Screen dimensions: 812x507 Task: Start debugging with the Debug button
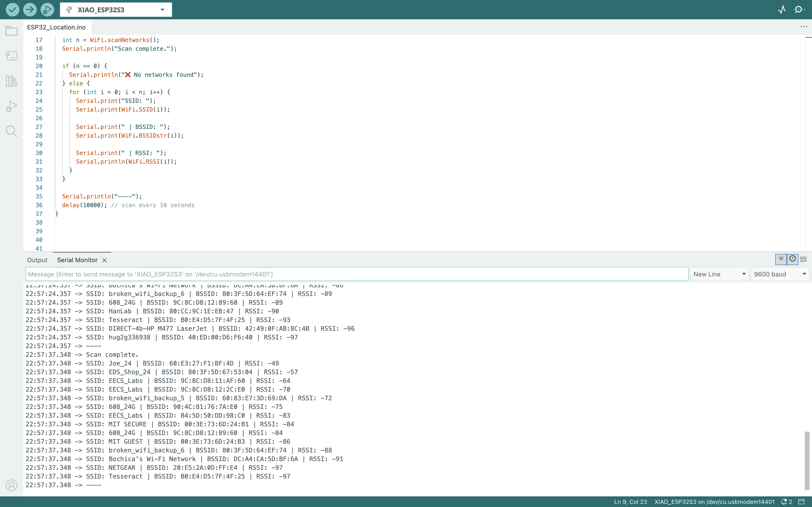pos(47,9)
